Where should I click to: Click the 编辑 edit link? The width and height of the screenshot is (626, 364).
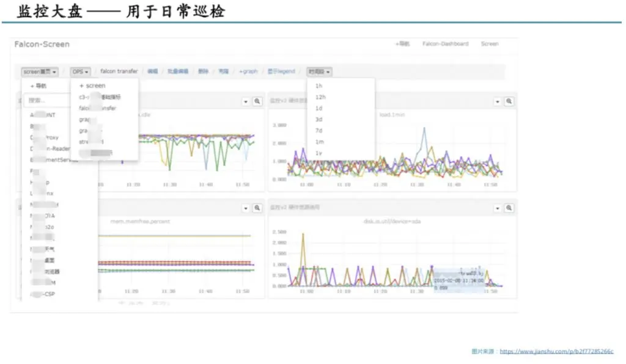coord(152,71)
